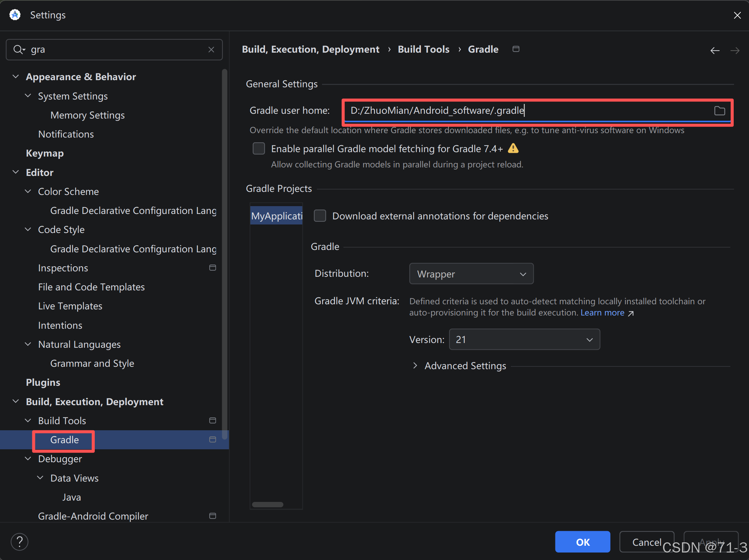
Task: Click the magnifier search history icon
Action: pyautogui.click(x=19, y=50)
